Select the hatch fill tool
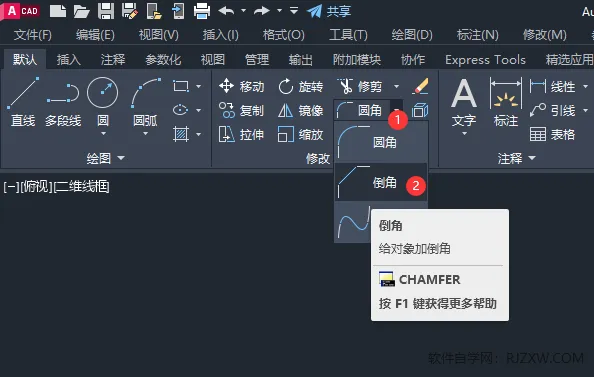594x377 pixels. tap(181, 134)
